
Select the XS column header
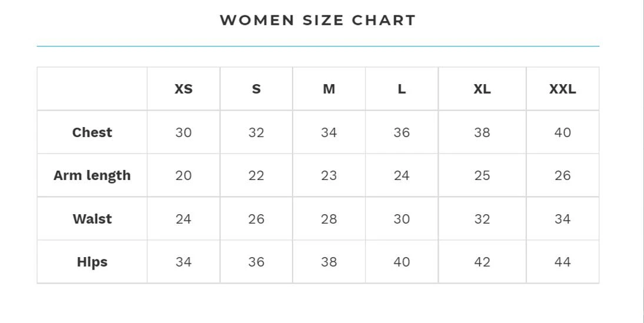[x=184, y=89]
